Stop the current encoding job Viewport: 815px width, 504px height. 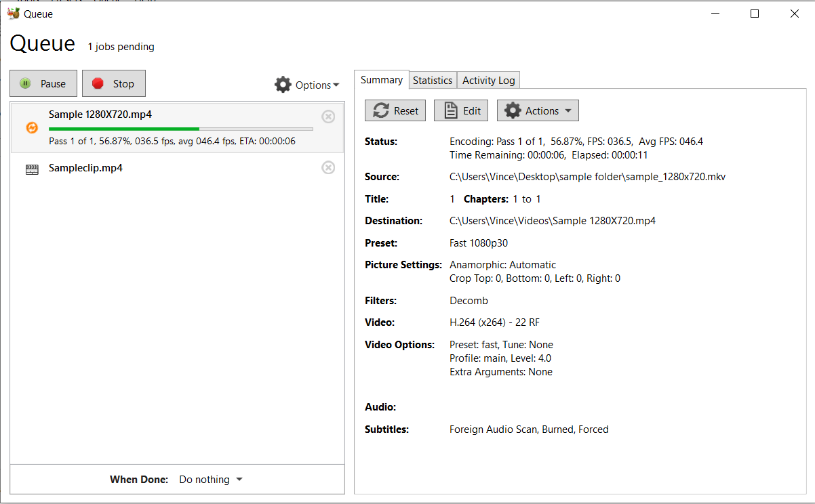(113, 83)
